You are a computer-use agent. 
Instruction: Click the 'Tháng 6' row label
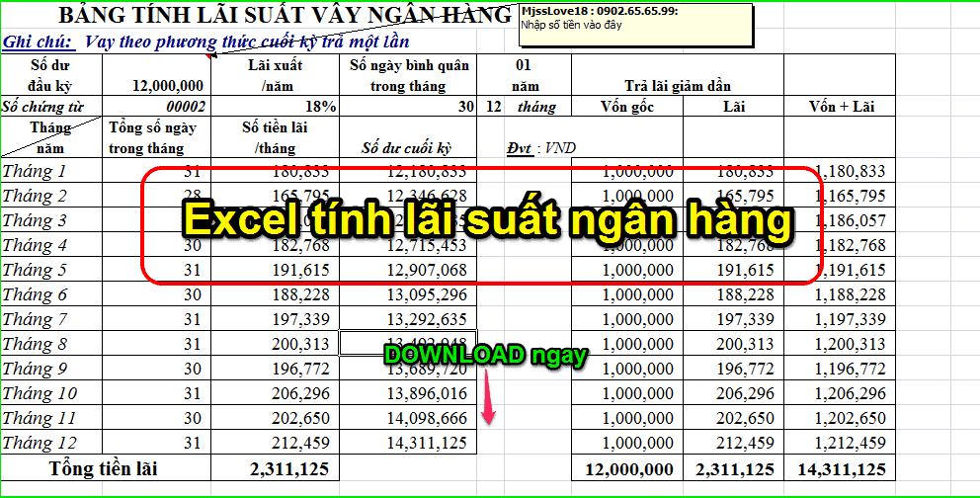[36, 294]
